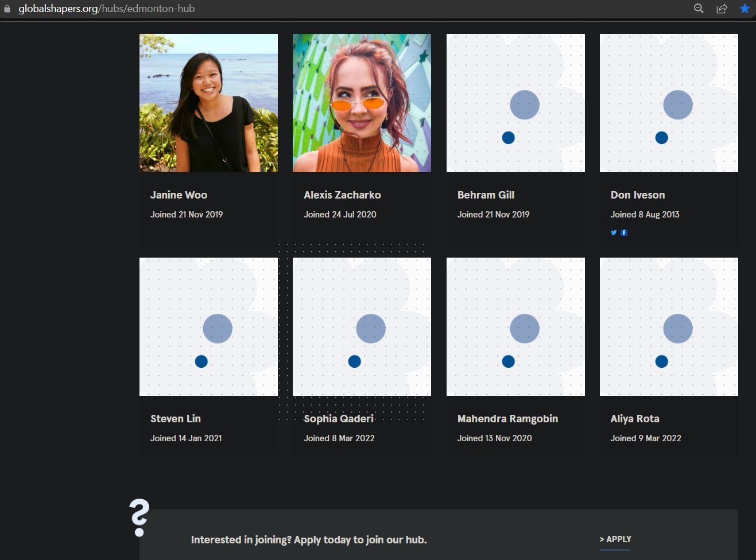Toggle the bookmark star icon
Screen dimensions: 756x560
pos(745,8)
